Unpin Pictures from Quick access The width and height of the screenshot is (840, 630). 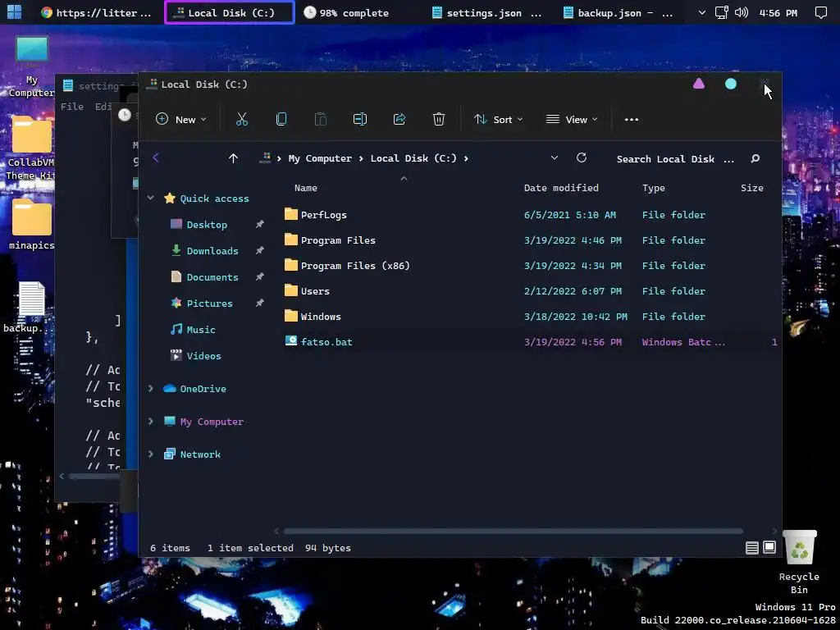(x=260, y=303)
